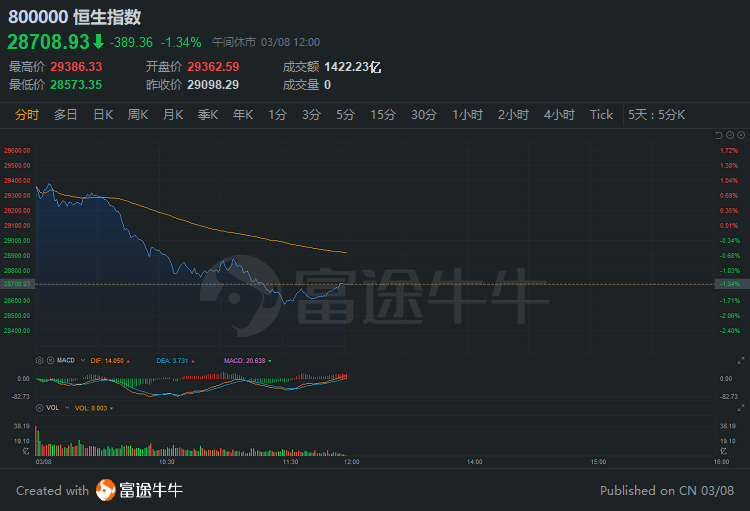This screenshot has height=511, width=750.
Task: Select the 周K chart tab
Action: (138, 115)
